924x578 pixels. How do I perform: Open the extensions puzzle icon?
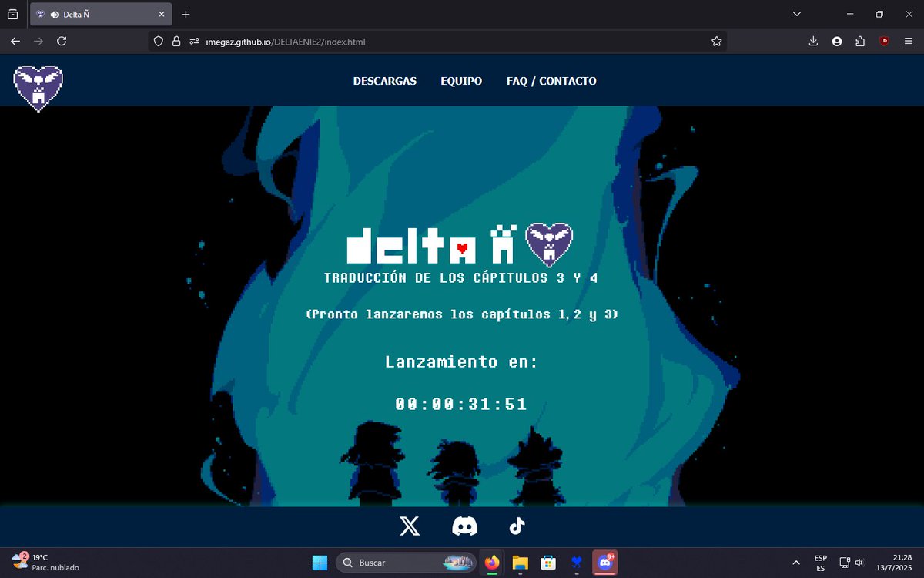pyautogui.click(x=860, y=42)
